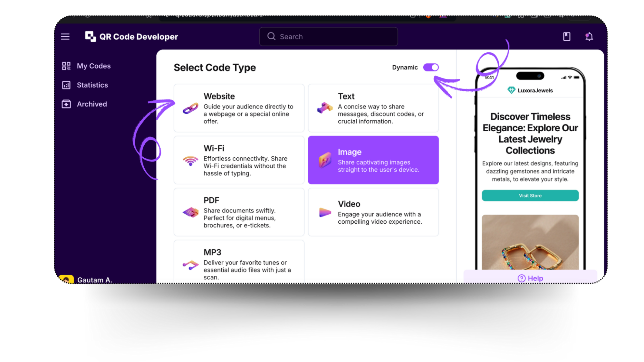The height and width of the screenshot is (362, 644).
Task: Click the chain-link icon on the Website card
Action: pyautogui.click(x=190, y=108)
